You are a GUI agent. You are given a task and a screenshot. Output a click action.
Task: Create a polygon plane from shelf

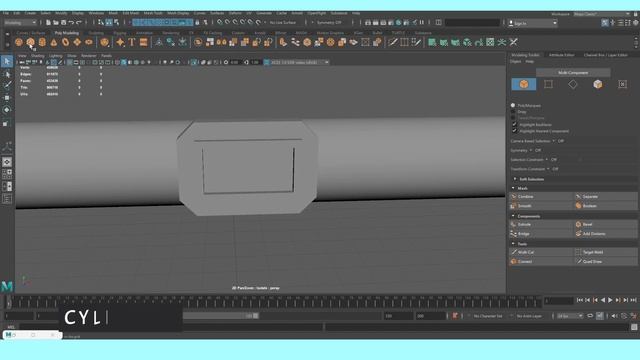coord(77,42)
